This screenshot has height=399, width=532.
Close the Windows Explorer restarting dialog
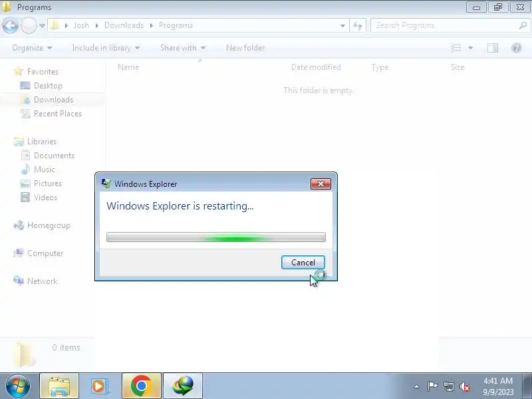321,184
